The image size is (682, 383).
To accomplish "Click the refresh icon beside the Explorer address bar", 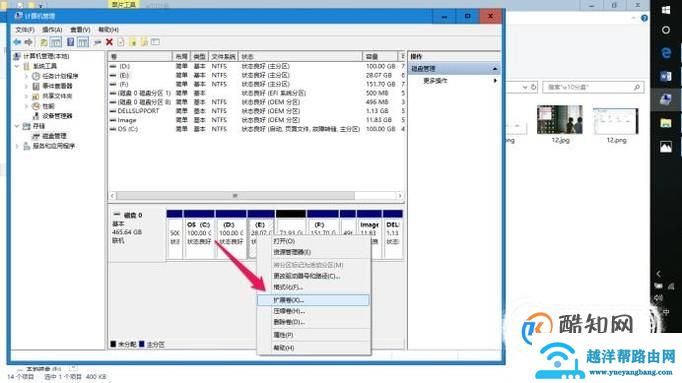I will pyautogui.click(x=534, y=87).
